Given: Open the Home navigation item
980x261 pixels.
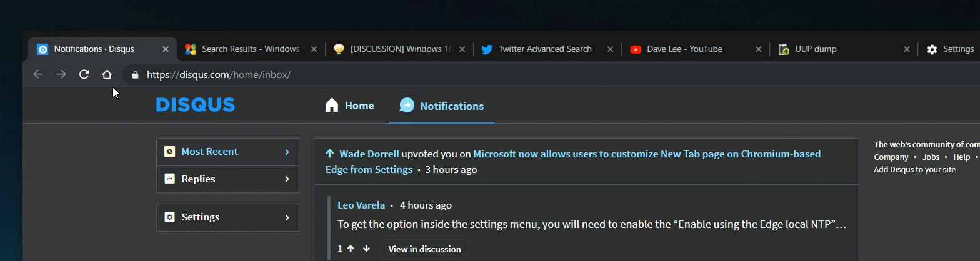Looking at the screenshot, I should (350, 106).
